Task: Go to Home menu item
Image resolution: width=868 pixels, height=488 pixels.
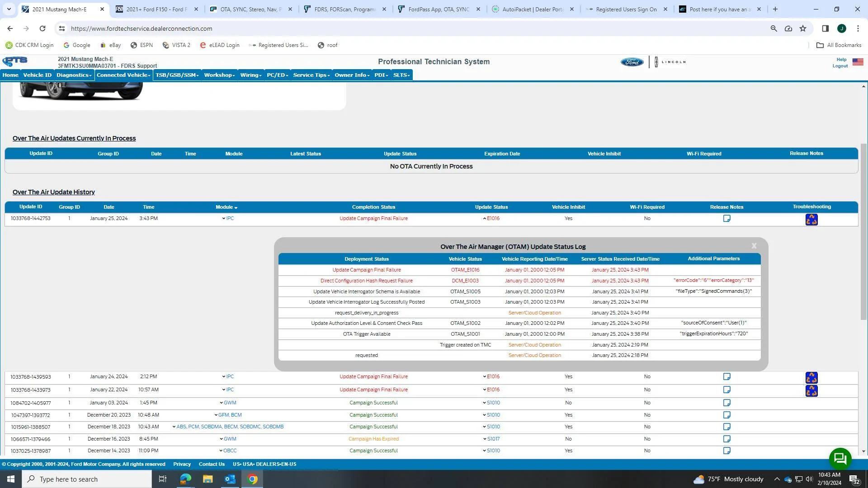Action: [x=10, y=75]
